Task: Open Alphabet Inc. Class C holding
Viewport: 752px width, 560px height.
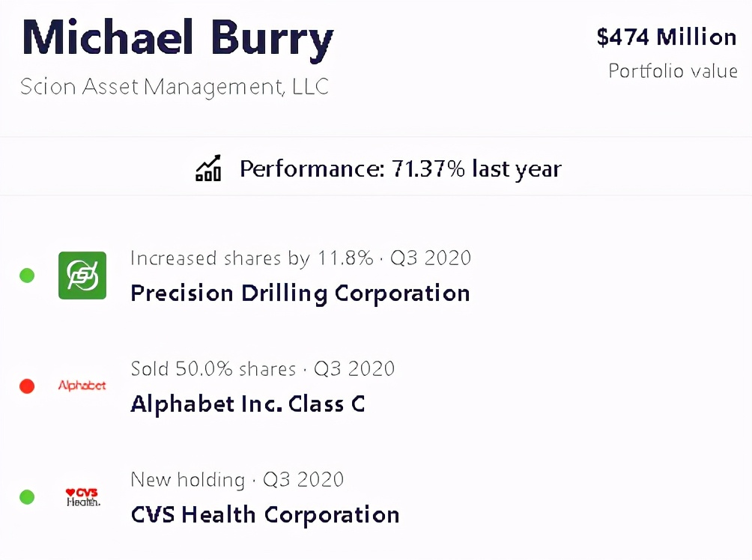Action: coord(247,404)
